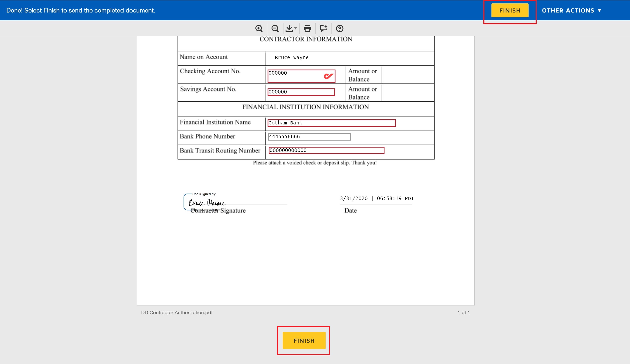
Task: Click the Financial Institution Name field
Action: click(x=331, y=123)
